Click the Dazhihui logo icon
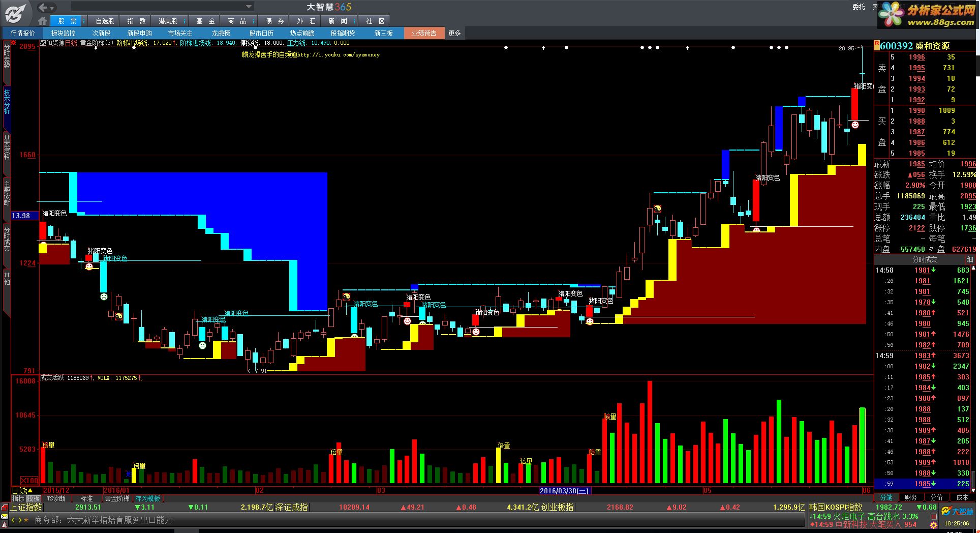The width and height of the screenshot is (980, 533). tap(15, 13)
